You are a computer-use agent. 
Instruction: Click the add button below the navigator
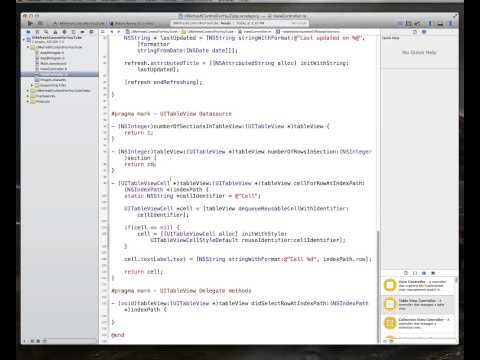click(x=24, y=341)
